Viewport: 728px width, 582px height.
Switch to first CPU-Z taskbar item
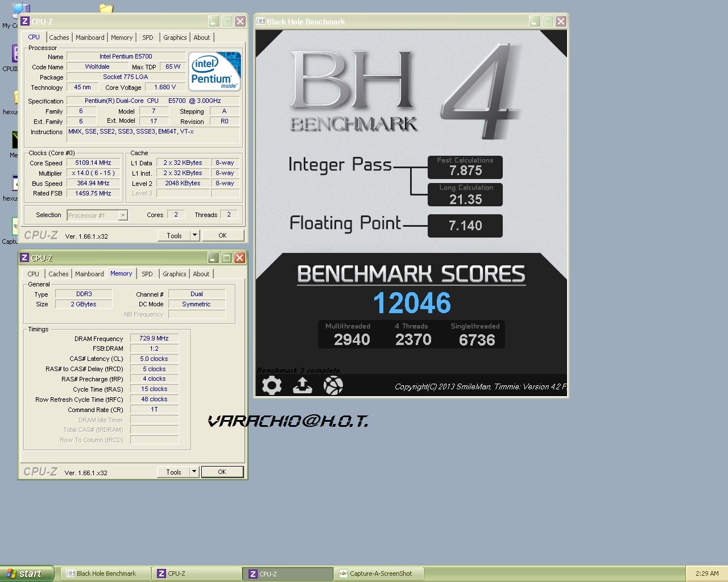(197, 573)
